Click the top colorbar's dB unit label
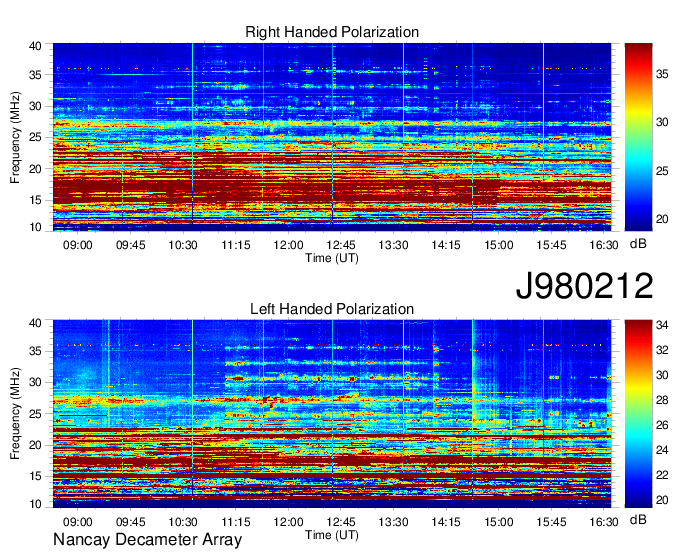The height and width of the screenshot is (552, 680). [x=638, y=244]
